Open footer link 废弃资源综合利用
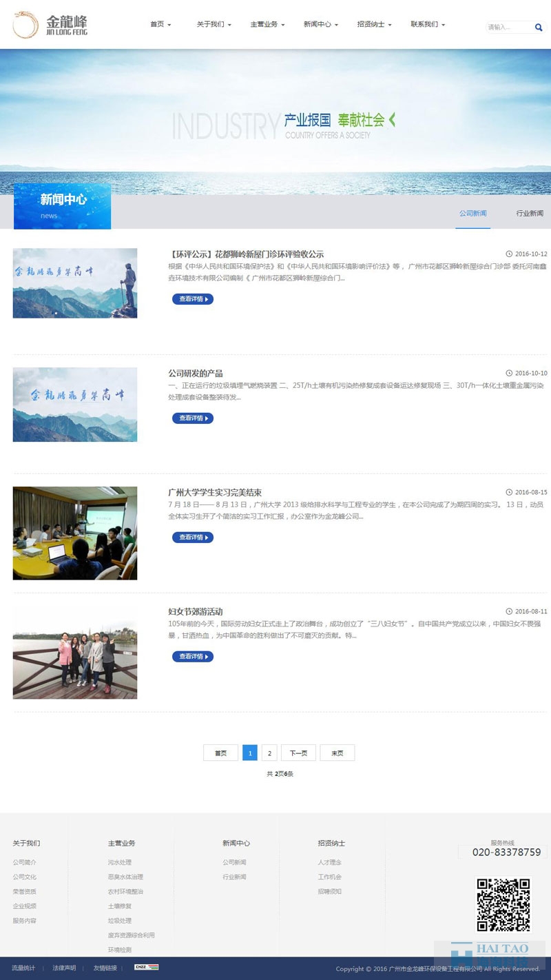Viewport: 551px width, 980px height. click(x=132, y=936)
